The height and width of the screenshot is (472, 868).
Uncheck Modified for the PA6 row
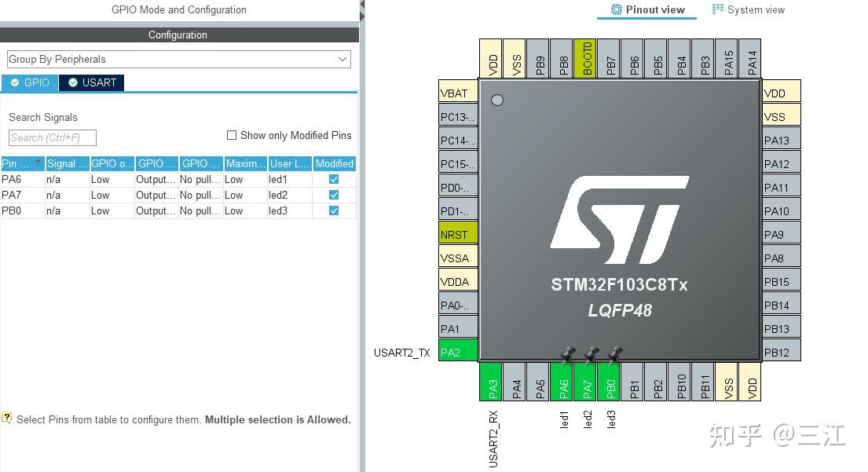[x=332, y=179]
